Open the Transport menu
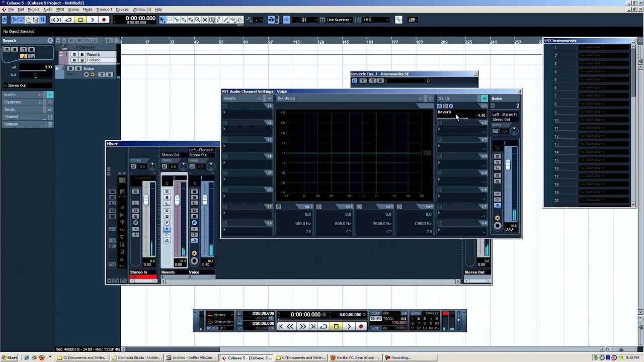Image resolution: width=644 pixels, height=362 pixels. pyautogui.click(x=104, y=10)
